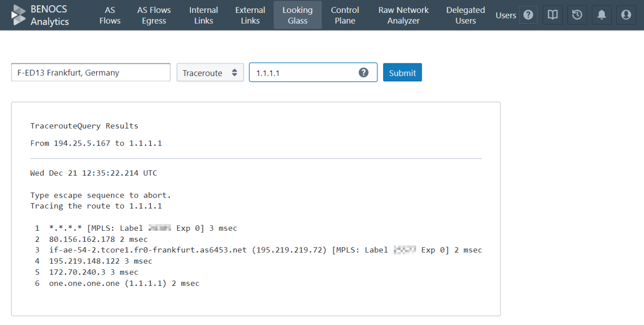644x325 pixels.
Task: Open Raw Network Analyzer
Action: 403,15
